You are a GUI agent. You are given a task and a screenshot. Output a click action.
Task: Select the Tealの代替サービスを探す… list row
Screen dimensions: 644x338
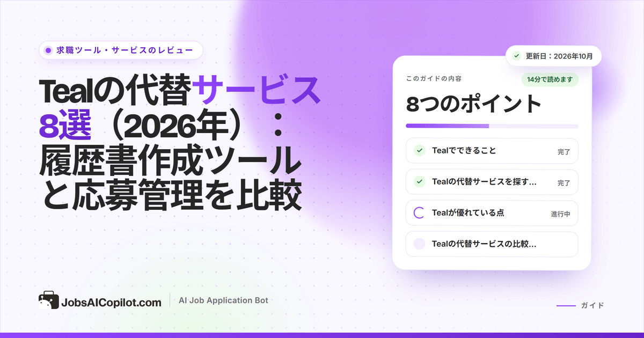point(492,182)
